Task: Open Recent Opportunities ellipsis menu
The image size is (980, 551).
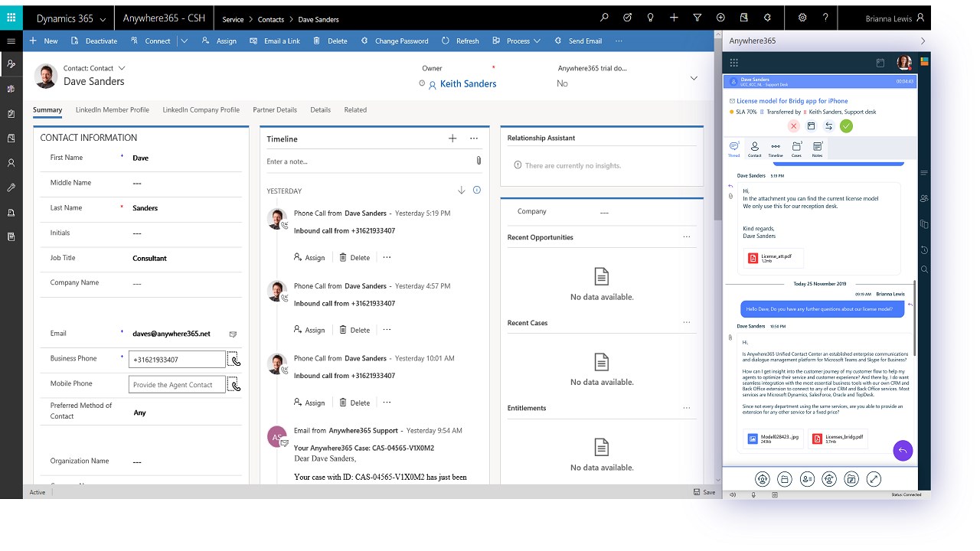Action: tap(687, 237)
